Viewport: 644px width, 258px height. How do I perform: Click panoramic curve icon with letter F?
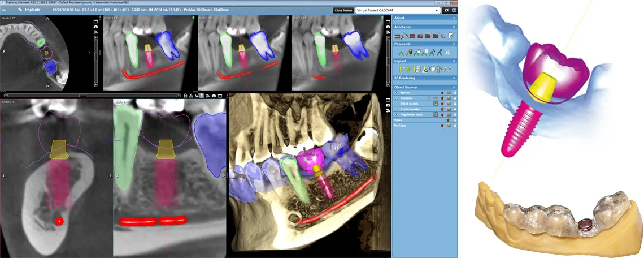coord(440,52)
